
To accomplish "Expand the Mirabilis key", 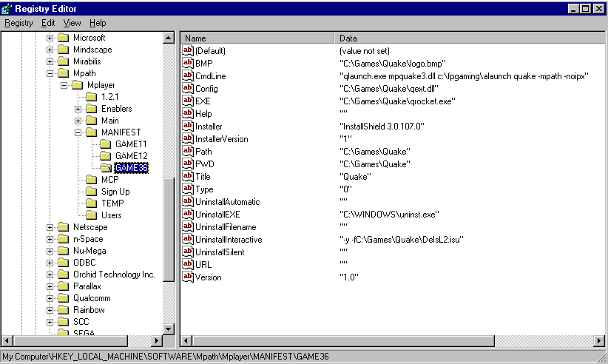I will pyautogui.click(x=50, y=61).
